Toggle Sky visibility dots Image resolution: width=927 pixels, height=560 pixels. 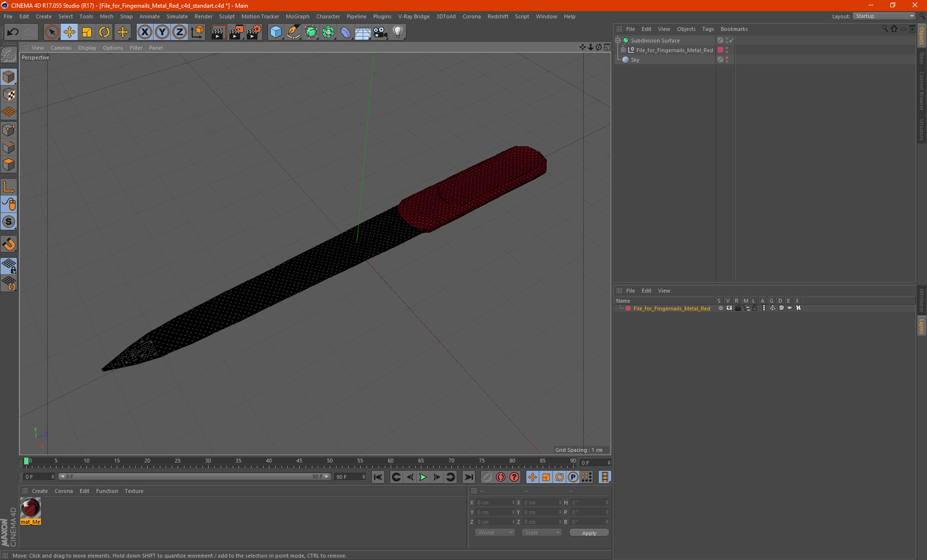pyautogui.click(x=727, y=60)
